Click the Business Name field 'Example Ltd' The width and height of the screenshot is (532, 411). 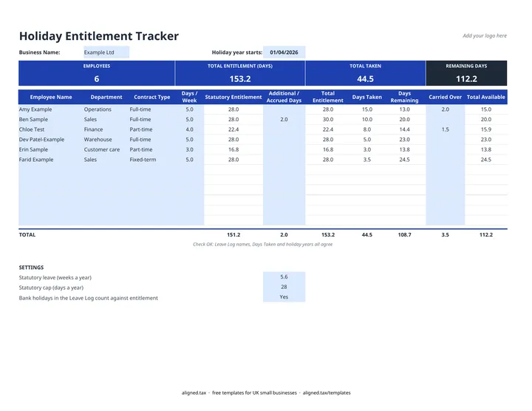[x=106, y=52]
